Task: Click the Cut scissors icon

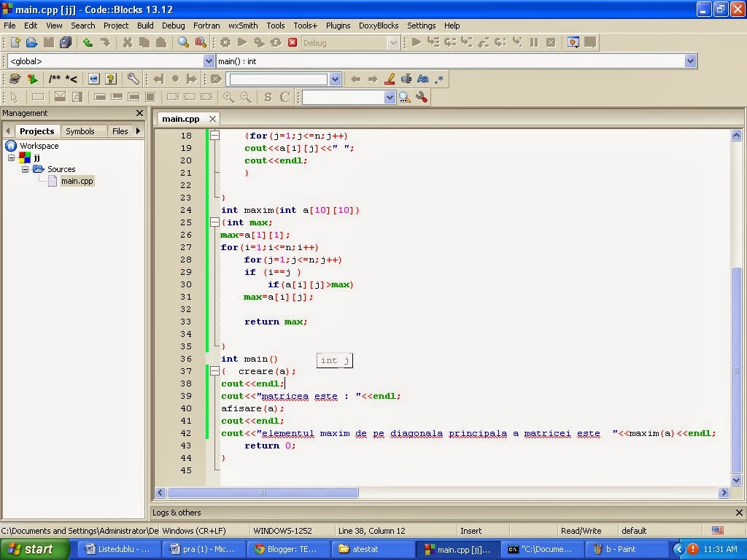Action: click(x=127, y=43)
